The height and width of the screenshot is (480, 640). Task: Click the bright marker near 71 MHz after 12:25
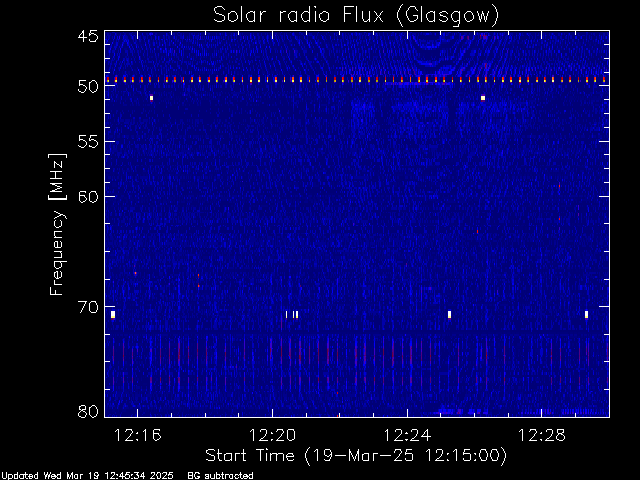[449, 315]
